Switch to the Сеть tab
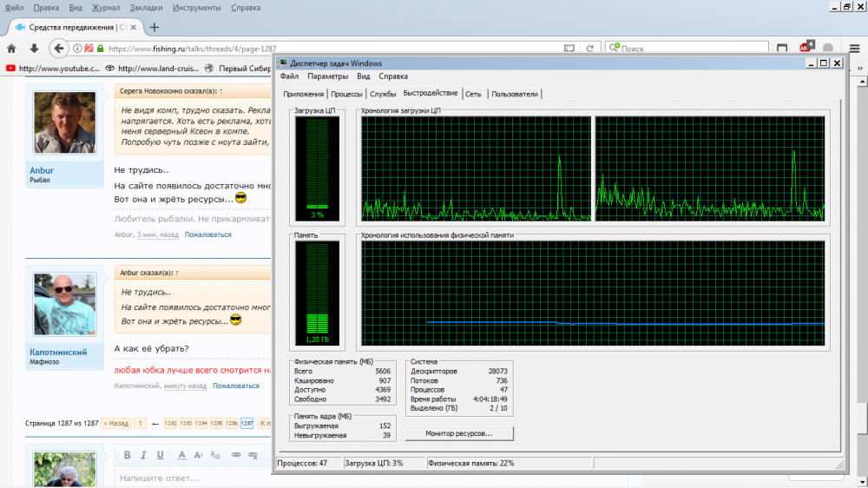868x488 pixels. point(473,94)
